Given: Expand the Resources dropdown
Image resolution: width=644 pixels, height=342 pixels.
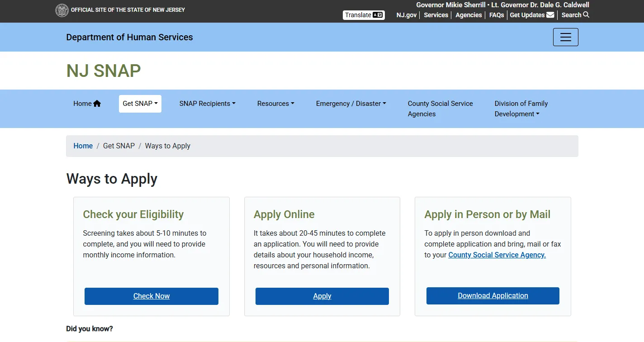Looking at the screenshot, I should coord(275,104).
